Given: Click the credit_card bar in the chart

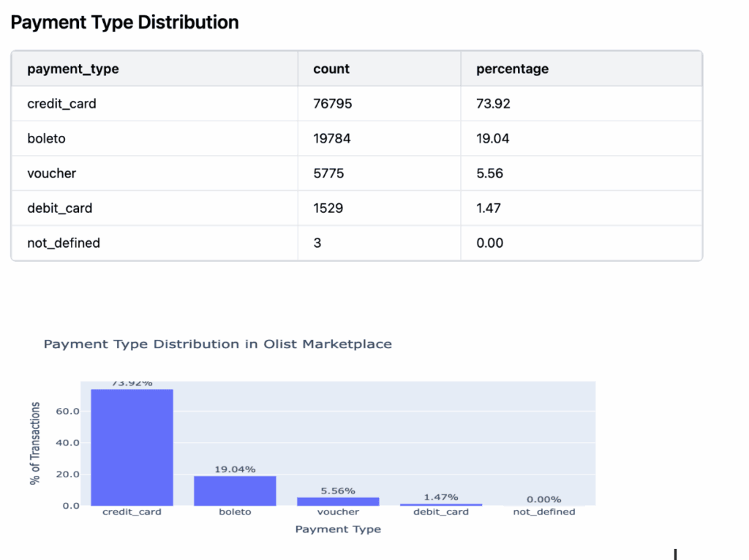Looking at the screenshot, I should [x=132, y=446].
